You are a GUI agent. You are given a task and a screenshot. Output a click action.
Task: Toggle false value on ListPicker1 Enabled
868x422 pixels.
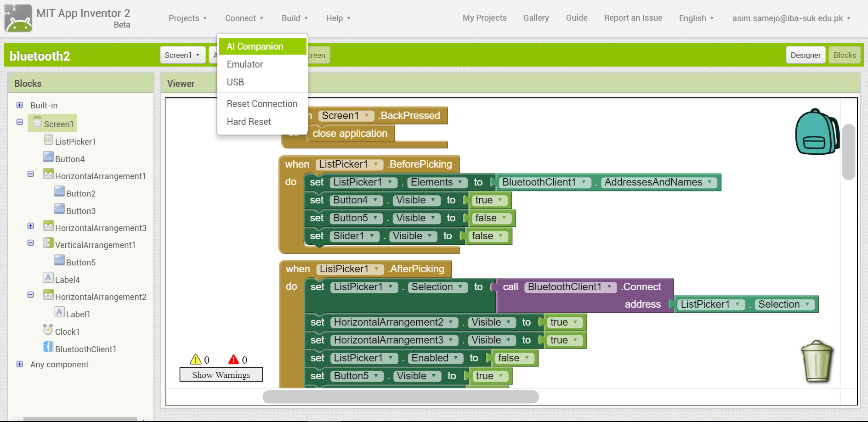[514, 358]
